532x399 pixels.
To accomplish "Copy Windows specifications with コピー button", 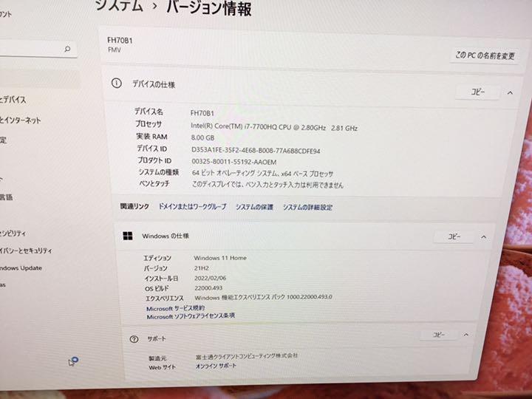I will [454, 236].
